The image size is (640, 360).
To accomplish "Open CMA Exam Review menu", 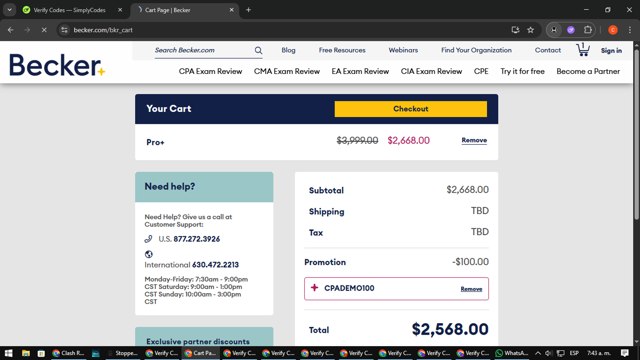I will [x=287, y=71].
